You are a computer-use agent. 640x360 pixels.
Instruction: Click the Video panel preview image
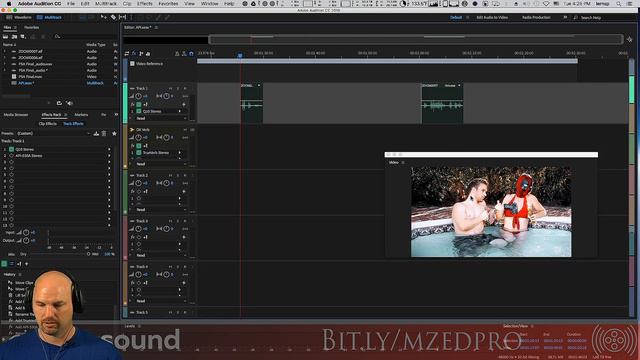point(491,212)
